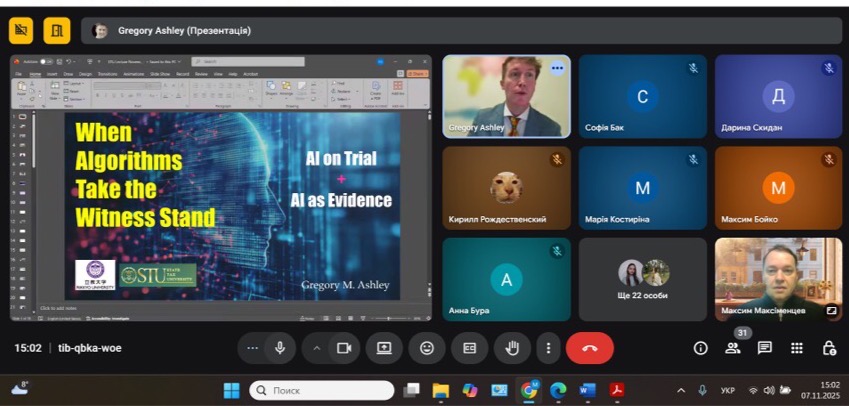The height and width of the screenshot is (406, 849).
Task: Open host controls lock icon
Action: pos(829,348)
